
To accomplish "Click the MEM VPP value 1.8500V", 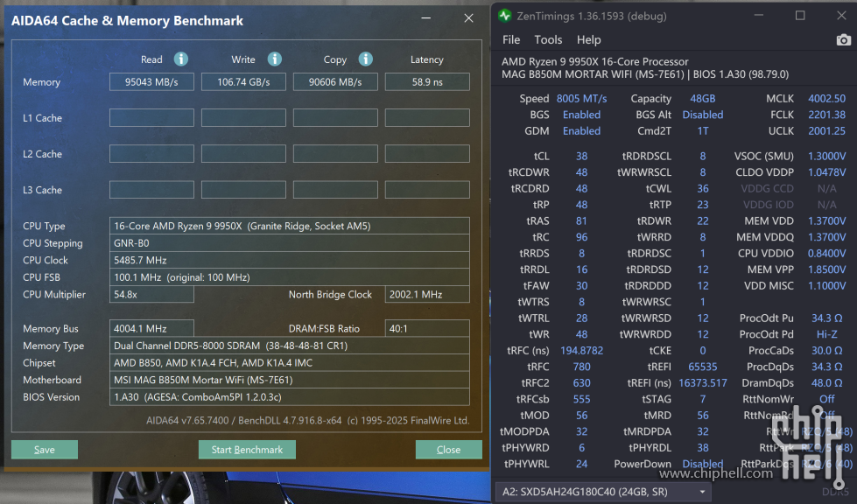I will tap(826, 269).
